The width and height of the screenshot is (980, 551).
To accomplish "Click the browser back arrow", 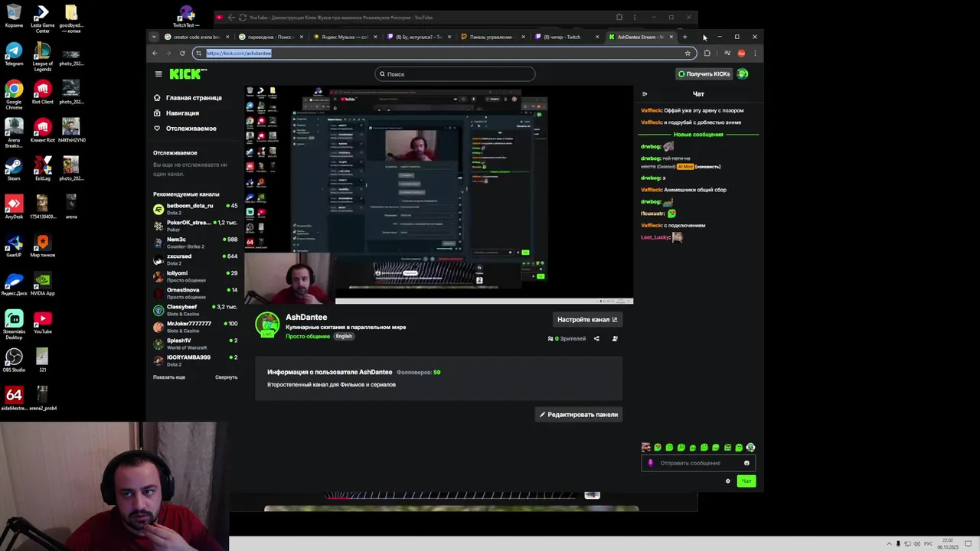I will [155, 54].
